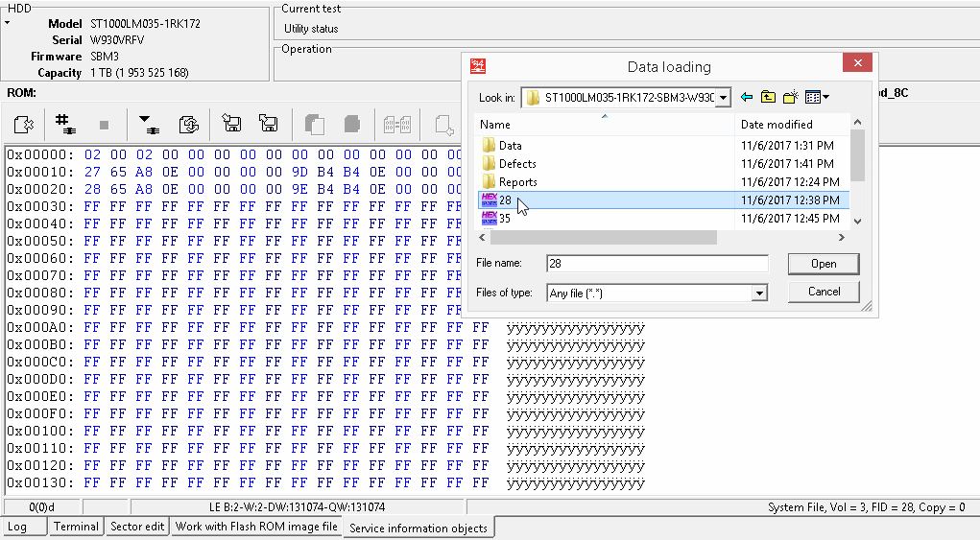Create a new folder in the dialog
The height and width of the screenshot is (540, 980).
[x=791, y=97]
